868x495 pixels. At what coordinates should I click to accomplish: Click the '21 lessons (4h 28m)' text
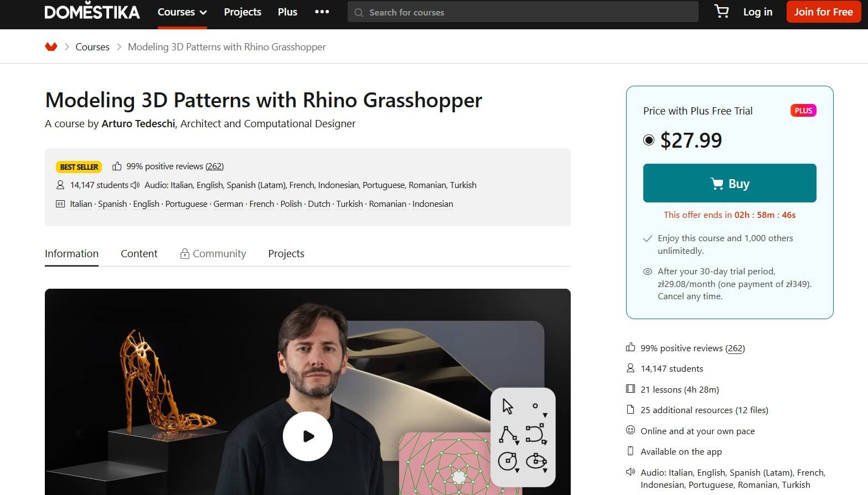680,389
